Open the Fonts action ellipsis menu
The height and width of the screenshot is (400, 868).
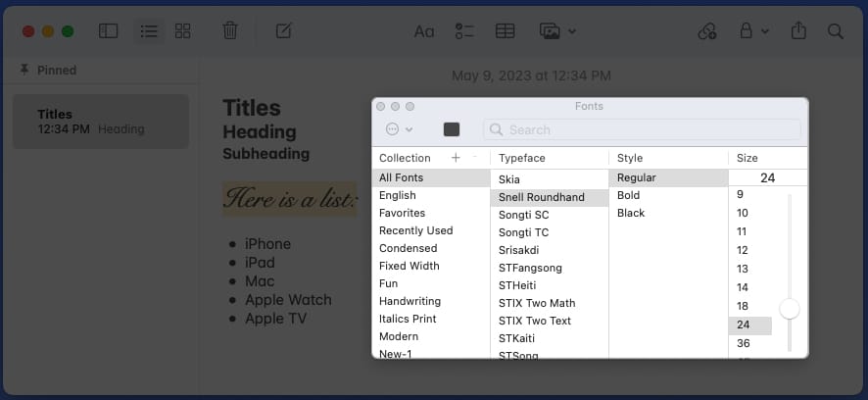click(399, 129)
